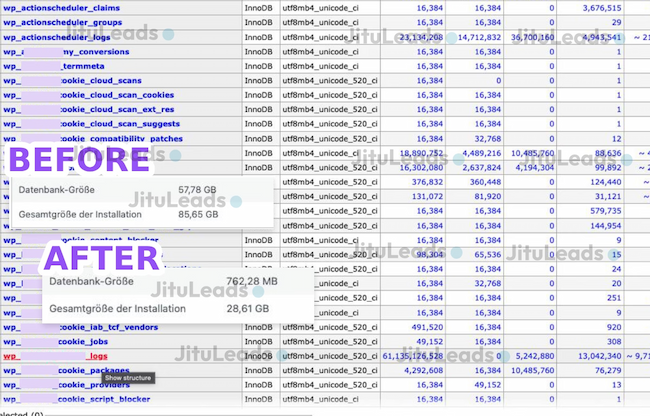
Task: Open the wp_actionscheduler_logs table
Action: [x=57, y=37]
